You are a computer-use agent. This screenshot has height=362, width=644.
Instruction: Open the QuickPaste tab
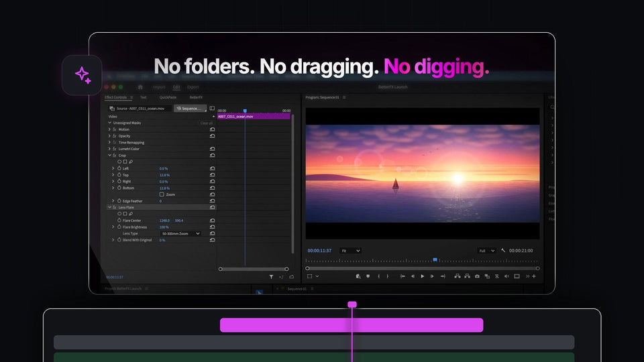click(x=168, y=97)
